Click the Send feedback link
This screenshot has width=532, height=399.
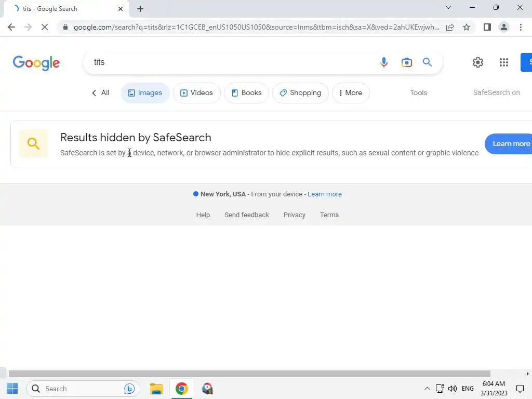tap(247, 215)
